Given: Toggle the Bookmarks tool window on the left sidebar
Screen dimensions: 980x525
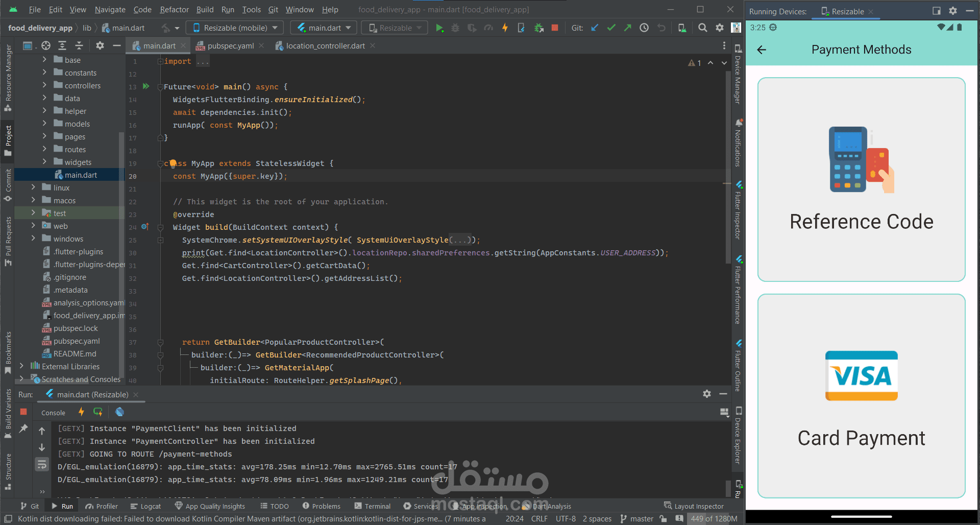Looking at the screenshot, I should (x=8, y=352).
